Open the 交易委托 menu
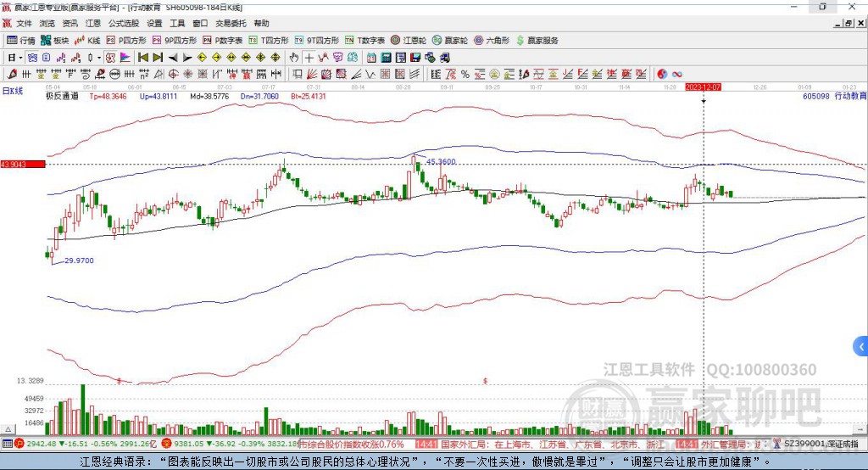 click(x=231, y=23)
